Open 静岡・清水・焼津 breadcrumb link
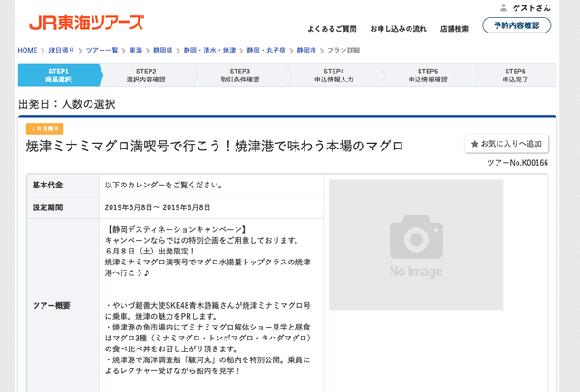The height and width of the screenshot is (392, 580). [209, 51]
